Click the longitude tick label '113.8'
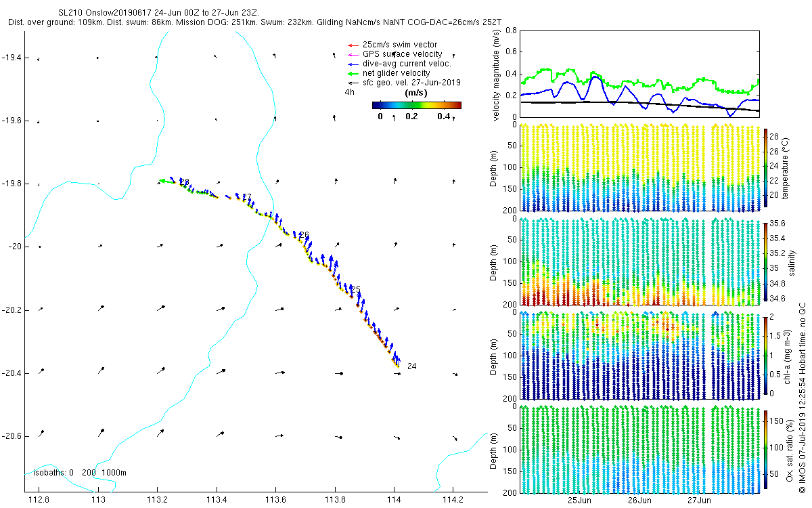 [x=335, y=501]
